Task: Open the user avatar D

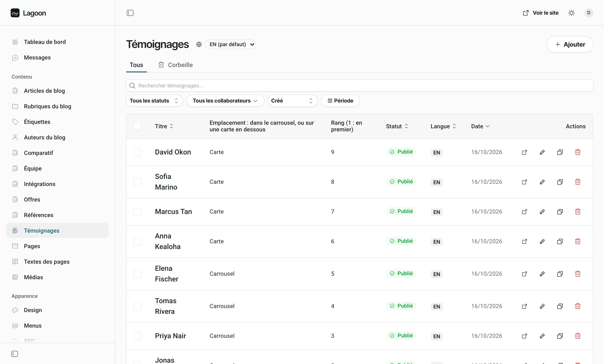Action: coord(588,13)
